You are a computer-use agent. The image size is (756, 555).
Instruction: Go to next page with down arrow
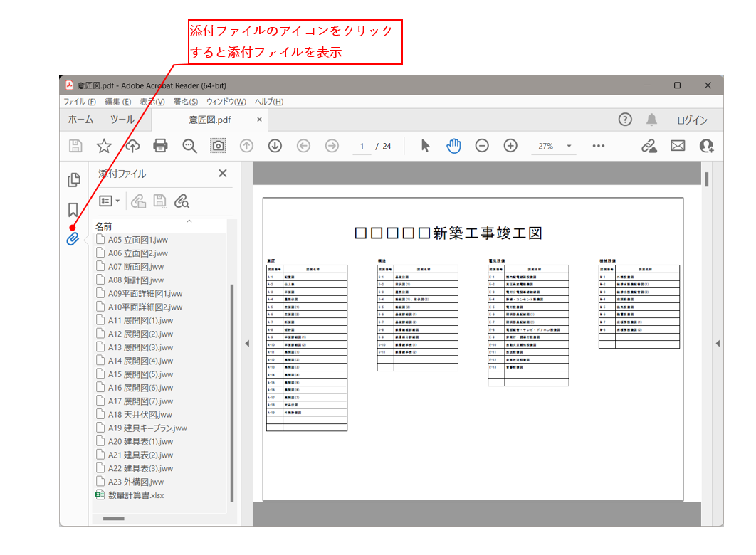[275, 146]
